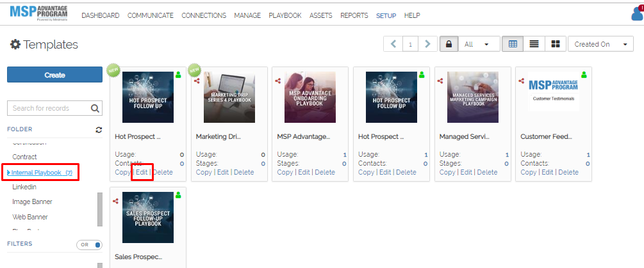Go to the next page arrow
644x268 pixels.
427,44
